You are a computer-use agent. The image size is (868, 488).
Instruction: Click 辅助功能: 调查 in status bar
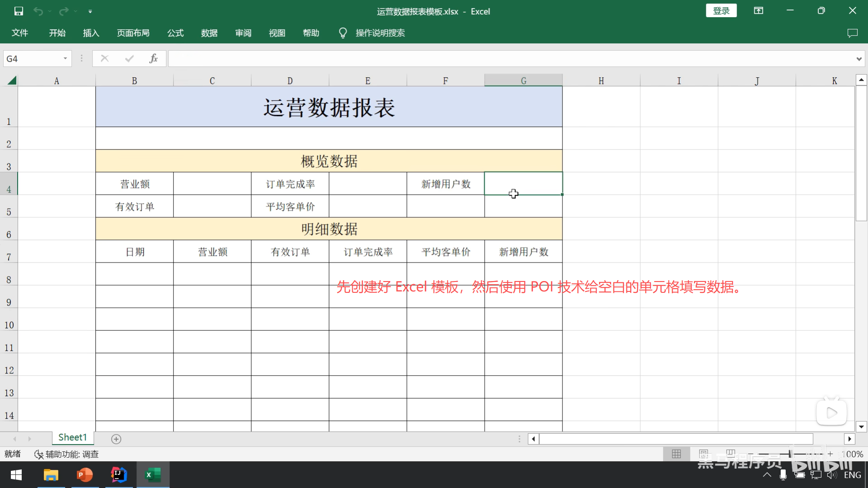[x=67, y=454]
